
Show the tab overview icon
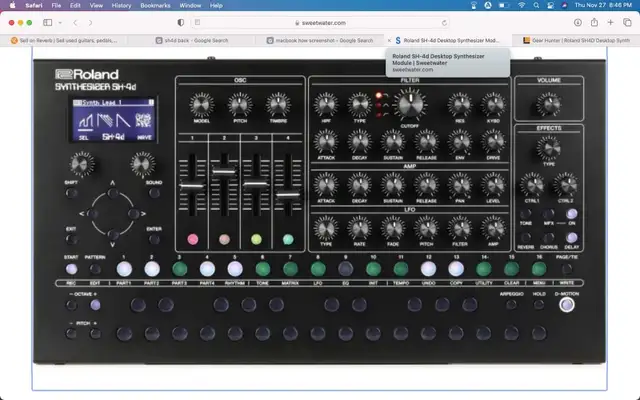coord(627,22)
